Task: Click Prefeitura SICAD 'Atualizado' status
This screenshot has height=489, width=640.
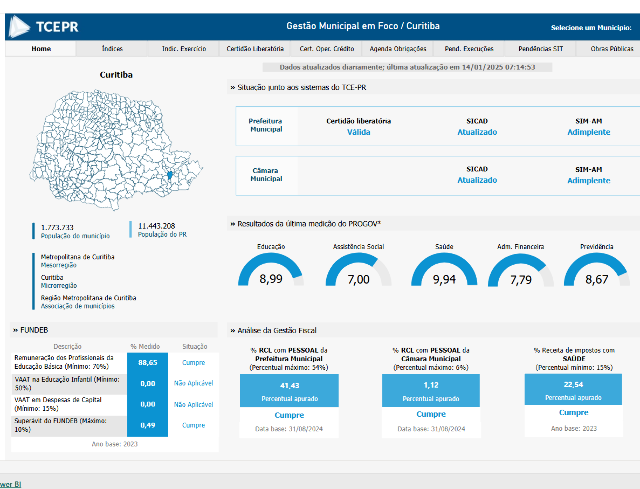Action: [477, 132]
